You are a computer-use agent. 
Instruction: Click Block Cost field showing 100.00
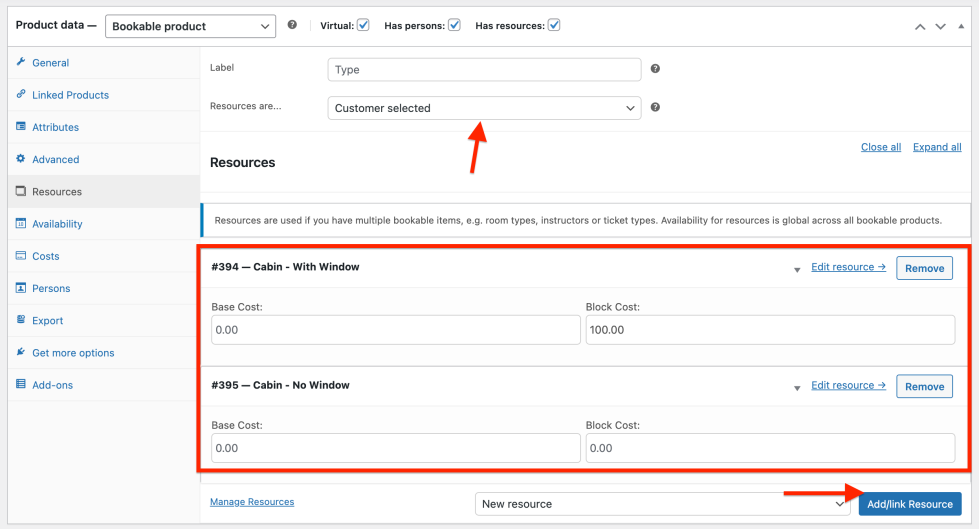(770, 330)
